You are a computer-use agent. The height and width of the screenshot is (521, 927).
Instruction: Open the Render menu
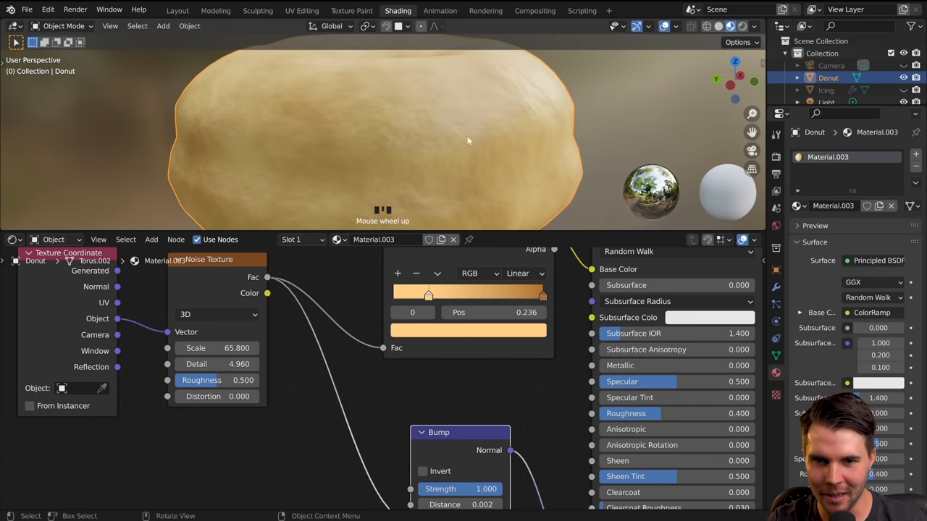coord(75,10)
